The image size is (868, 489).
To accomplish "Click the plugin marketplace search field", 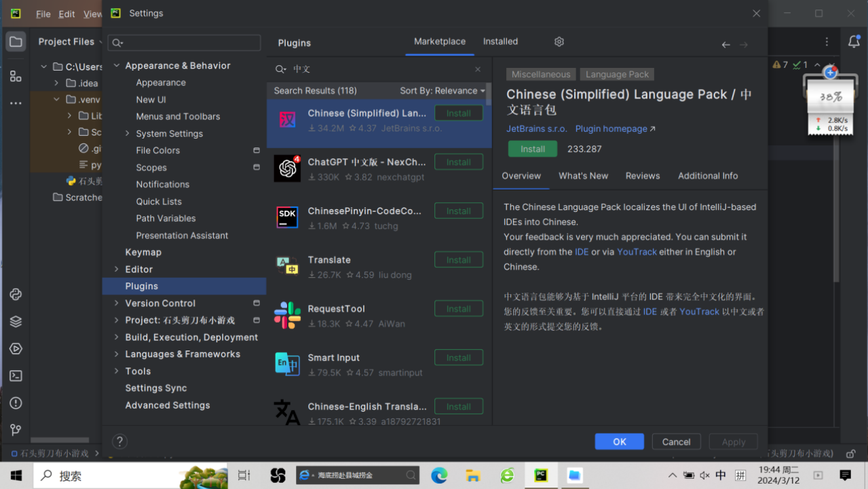I will point(379,69).
